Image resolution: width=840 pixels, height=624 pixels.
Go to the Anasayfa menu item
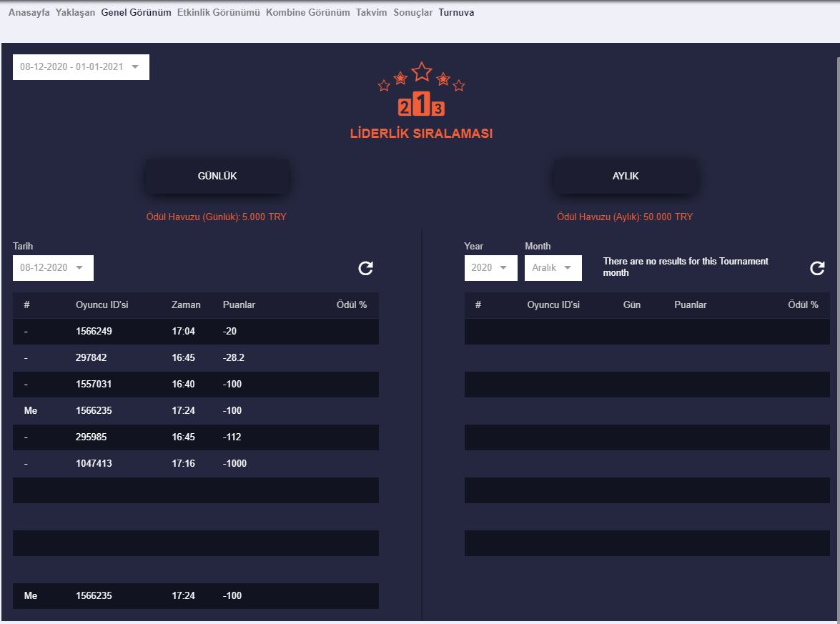click(x=29, y=12)
